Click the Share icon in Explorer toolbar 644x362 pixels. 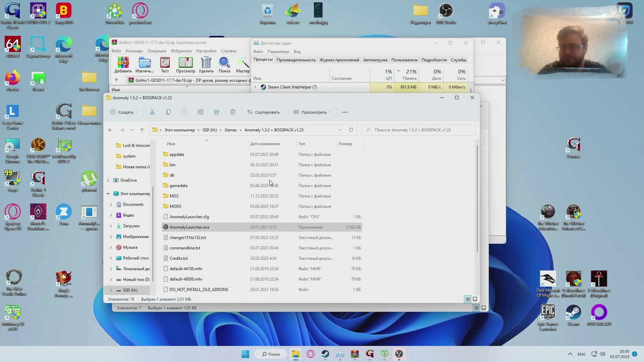pos(217,112)
